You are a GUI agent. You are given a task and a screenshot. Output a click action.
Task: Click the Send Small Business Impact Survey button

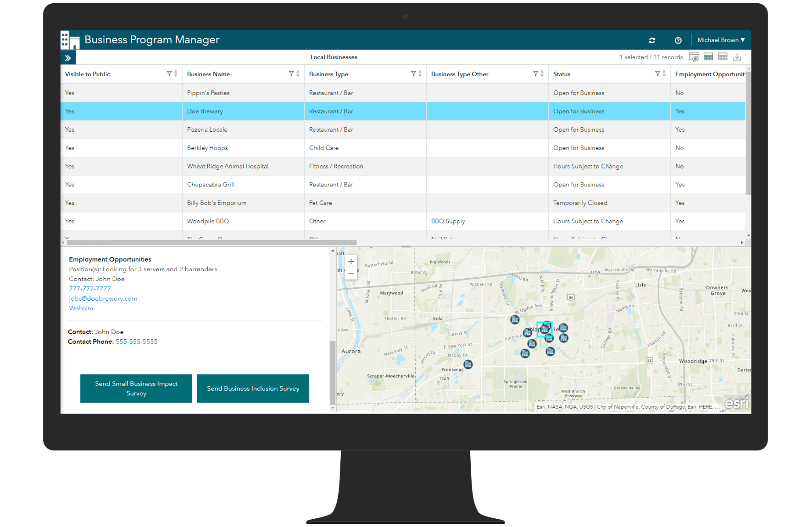136,388
